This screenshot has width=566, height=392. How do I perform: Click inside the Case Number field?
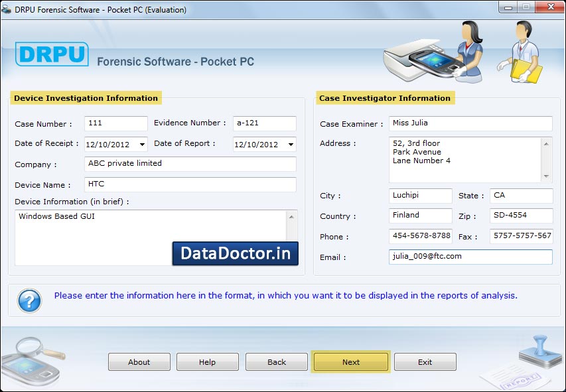tap(115, 123)
